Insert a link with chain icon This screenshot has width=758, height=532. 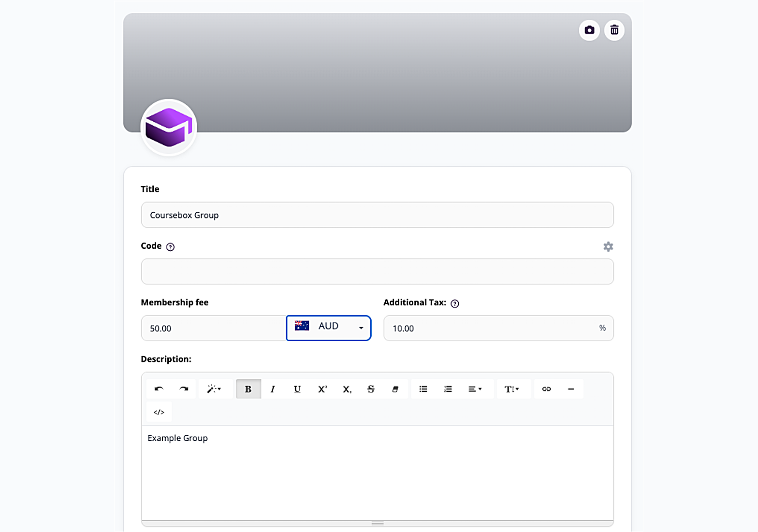pos(547,389)
